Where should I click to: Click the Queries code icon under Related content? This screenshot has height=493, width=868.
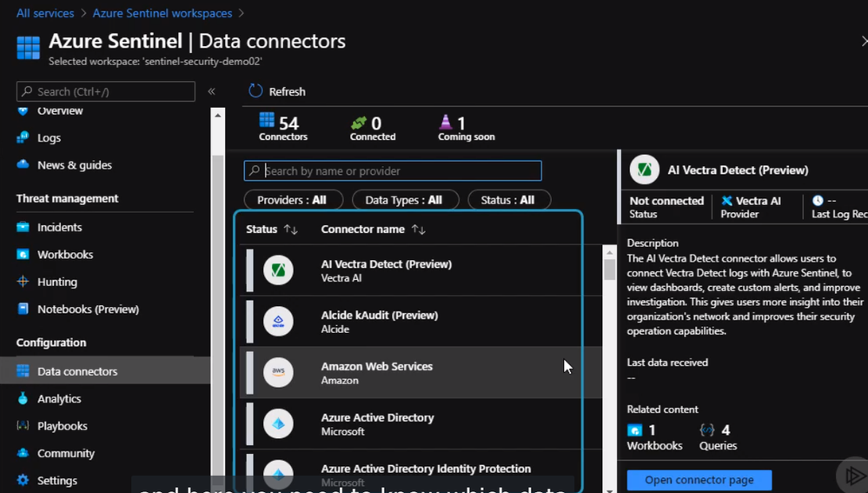pos(707,430)
